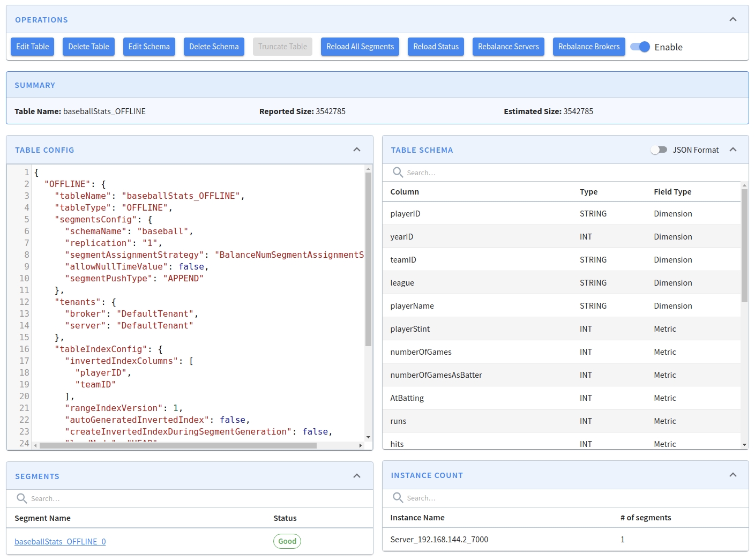755x560 pixels.
Task: Toggle the Enable table switch
Action: pyautogui.click(x=640, y=47)
